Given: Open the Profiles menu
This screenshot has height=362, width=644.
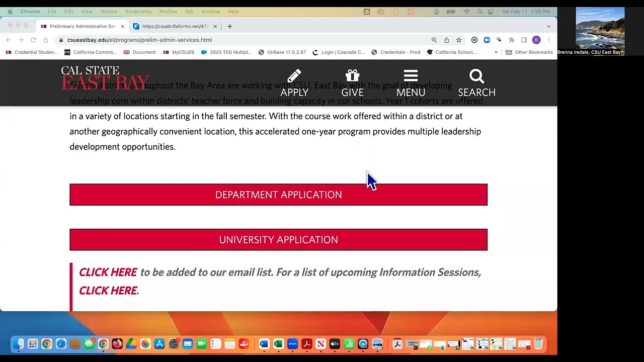Looking at the screenshot, I should [x=168, y=12].
